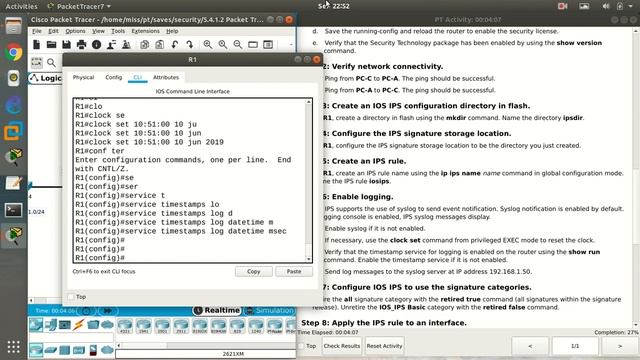Select Network Devices category icon
This screenshot has height=360, width=640.
(x=36, y=325)
